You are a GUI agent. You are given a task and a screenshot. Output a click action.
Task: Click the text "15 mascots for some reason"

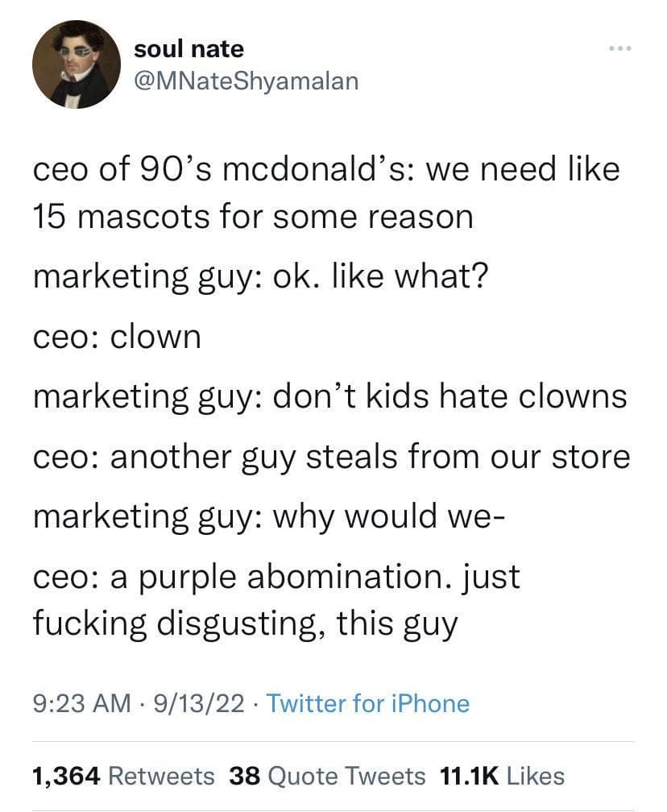[x=252, y=215]
